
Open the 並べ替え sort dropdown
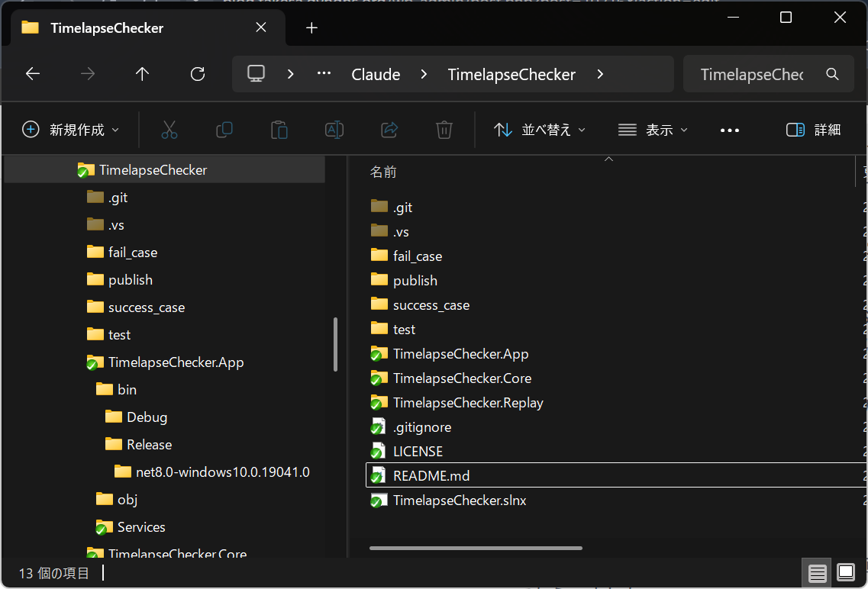point(539,130)
